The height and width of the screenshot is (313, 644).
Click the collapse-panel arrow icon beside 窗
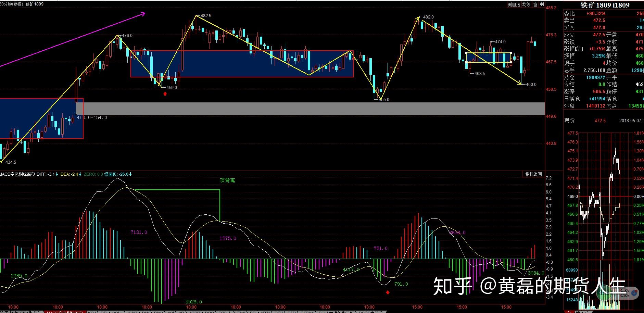(x=542, y=4)
